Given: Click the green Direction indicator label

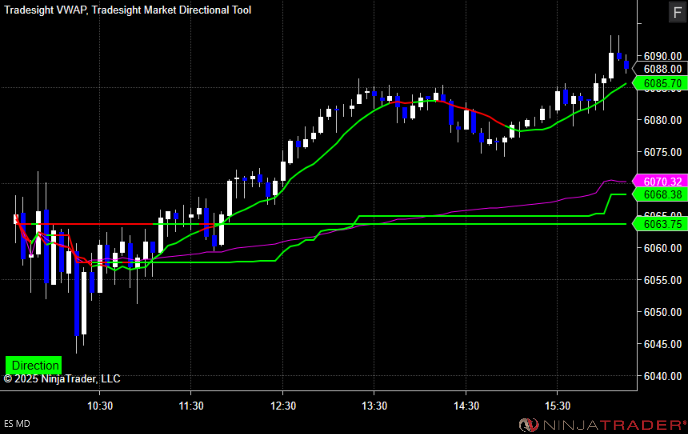Looking at the screenshot, I should point(34,365).
